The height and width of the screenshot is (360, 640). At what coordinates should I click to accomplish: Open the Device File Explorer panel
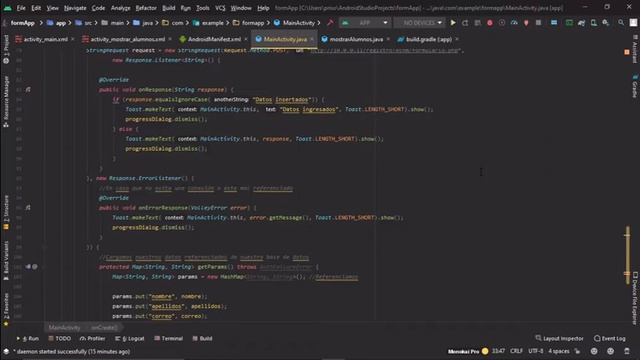[x=635, y=298]
